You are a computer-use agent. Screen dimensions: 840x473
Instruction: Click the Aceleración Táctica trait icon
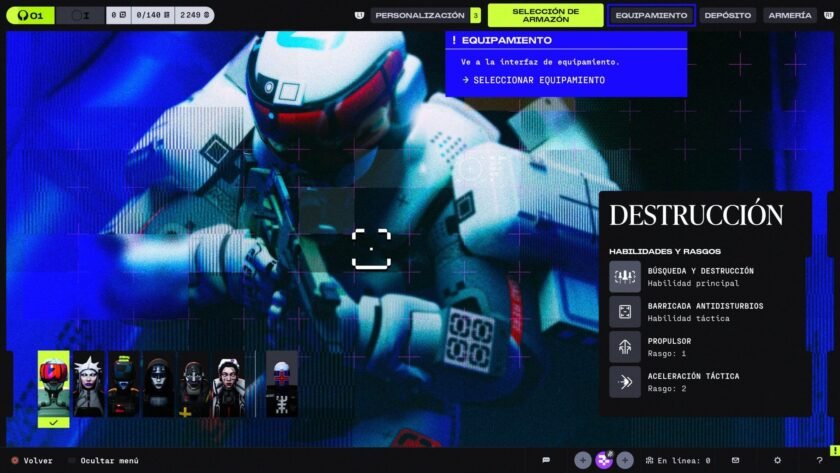click(625, 382)
